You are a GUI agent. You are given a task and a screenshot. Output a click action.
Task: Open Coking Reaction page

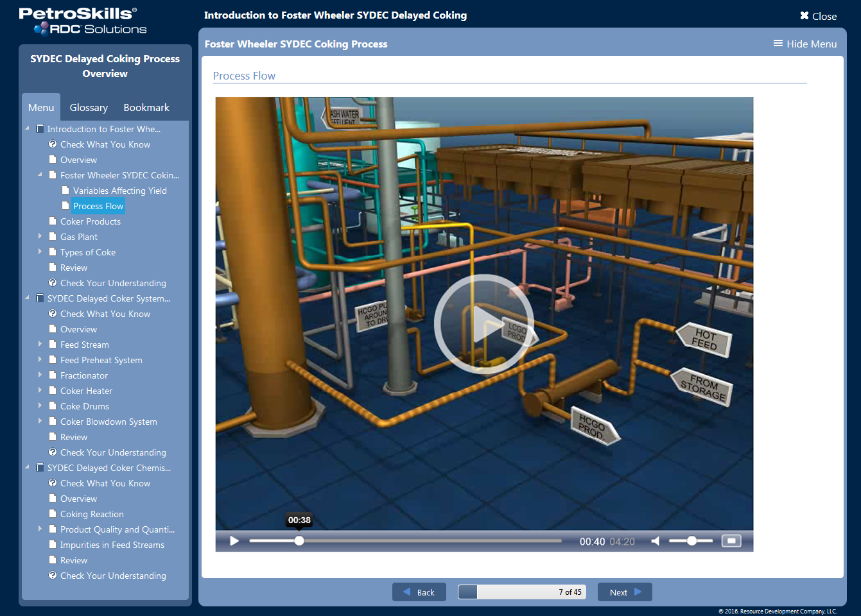point(92,514)
